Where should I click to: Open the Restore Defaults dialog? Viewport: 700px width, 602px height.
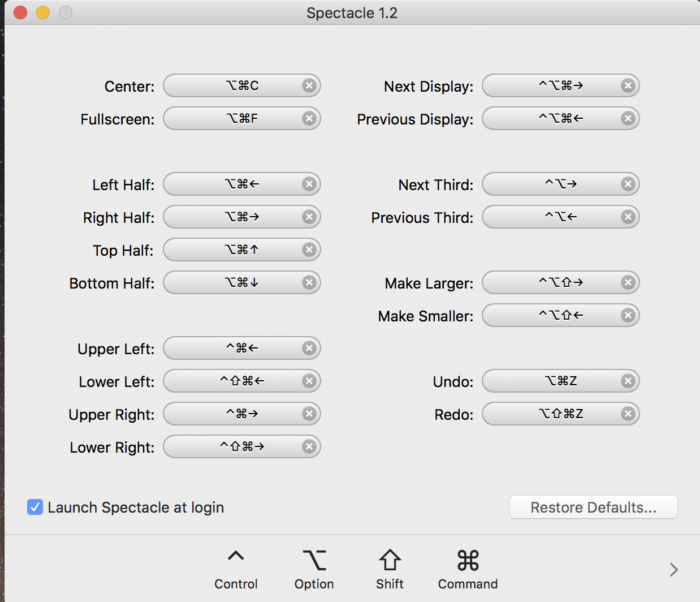pyautogui.click(x=593, y=507)
